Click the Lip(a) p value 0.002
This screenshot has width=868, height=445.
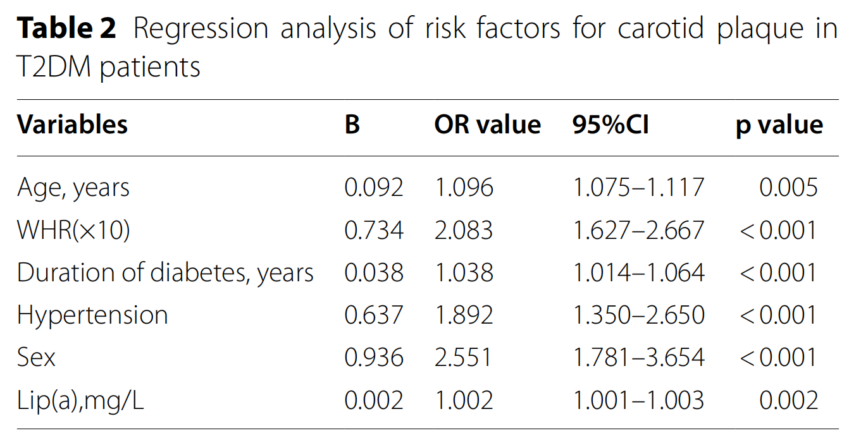click(x=788, y=401)
